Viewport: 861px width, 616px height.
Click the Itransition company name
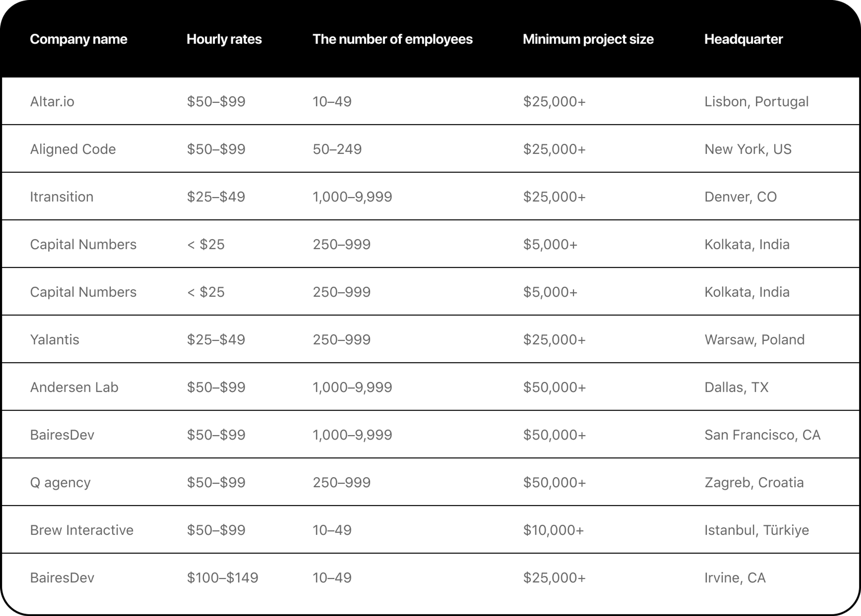tap(61, 197)
